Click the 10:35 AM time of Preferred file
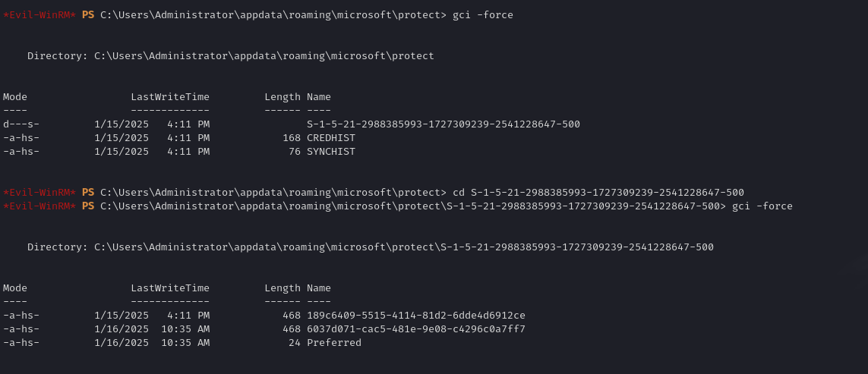This screenshot has width=868, height=374. (185, 343)
